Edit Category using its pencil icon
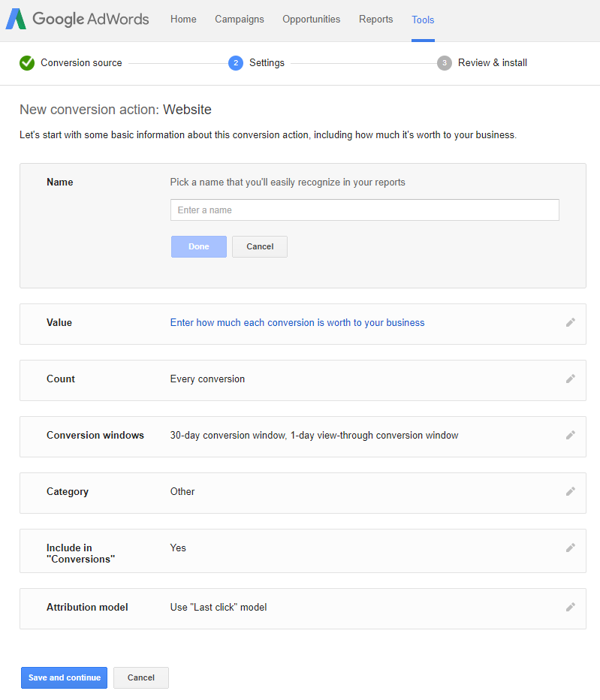 click(x=571, y=491)
